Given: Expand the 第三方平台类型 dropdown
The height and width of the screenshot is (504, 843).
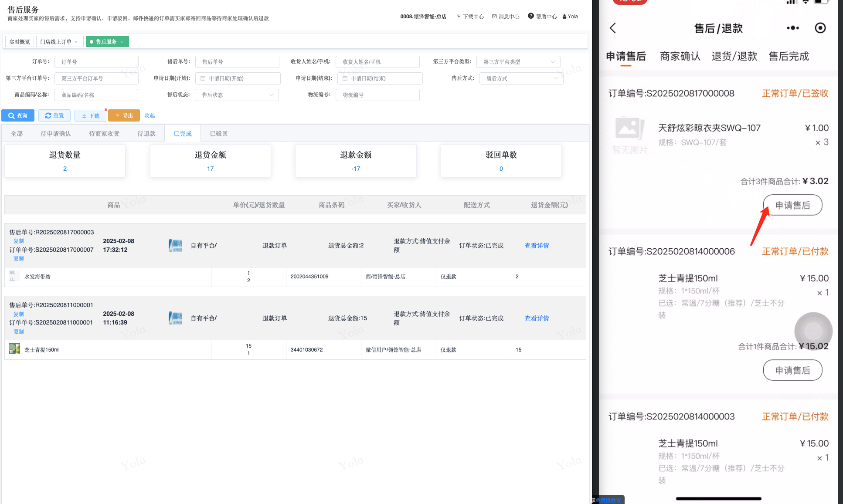Looking at the screenshot, I should [518, 62].
